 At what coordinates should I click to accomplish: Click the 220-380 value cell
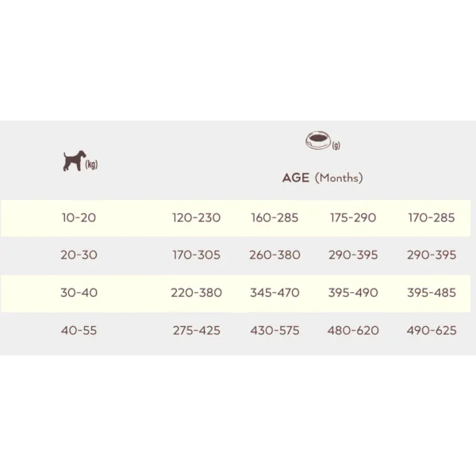tap(197, 293)
